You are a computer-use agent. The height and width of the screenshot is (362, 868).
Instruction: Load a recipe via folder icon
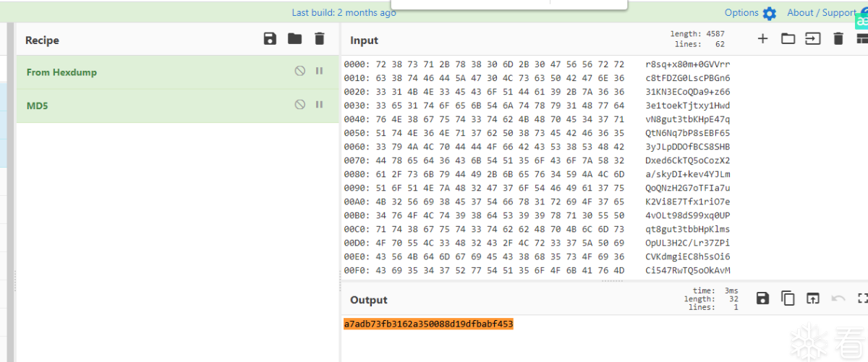point(294,39)
